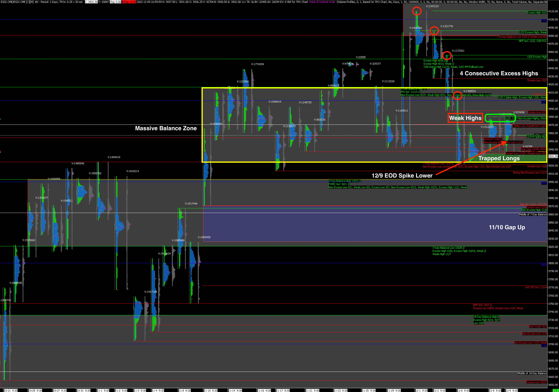Click the 11-10 9:30 date axis label
Screen dimensions: 559x392
[211, 390]
